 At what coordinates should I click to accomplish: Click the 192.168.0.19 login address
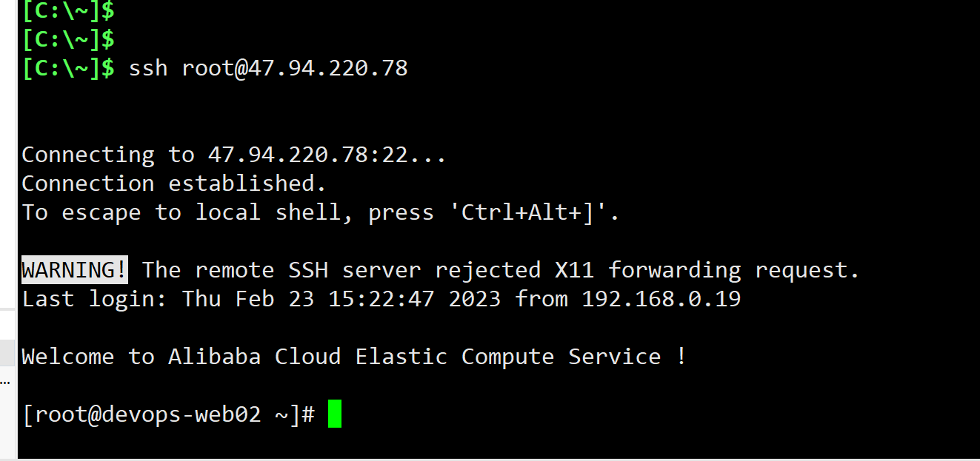point(661,299)
